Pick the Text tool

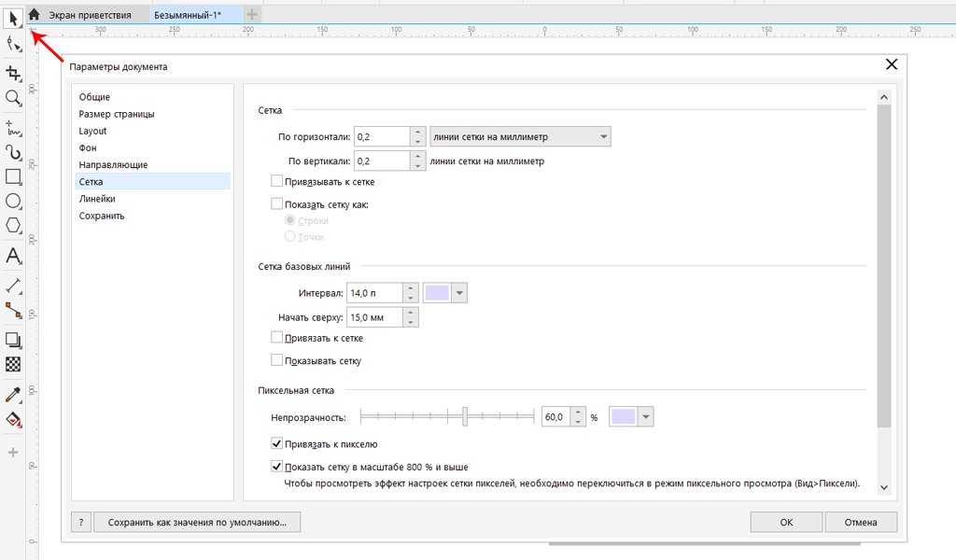point(13,256)
